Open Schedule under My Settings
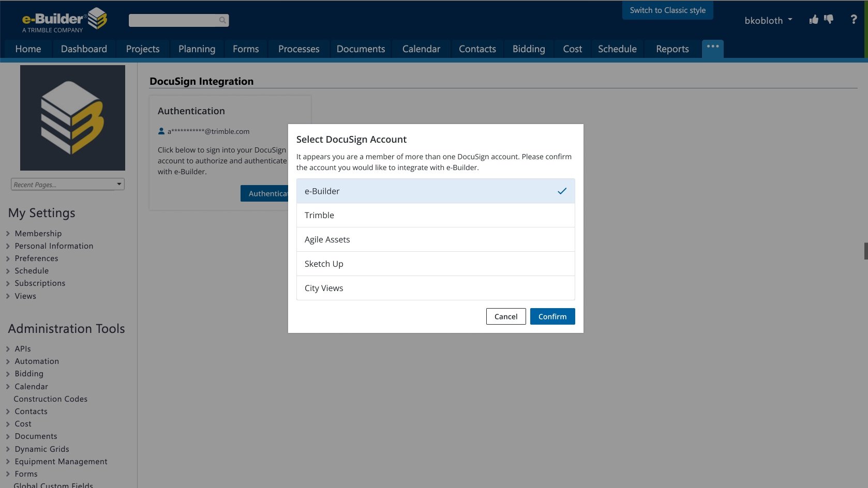Screen dimensions: 868x488 [x=32, y=271]
